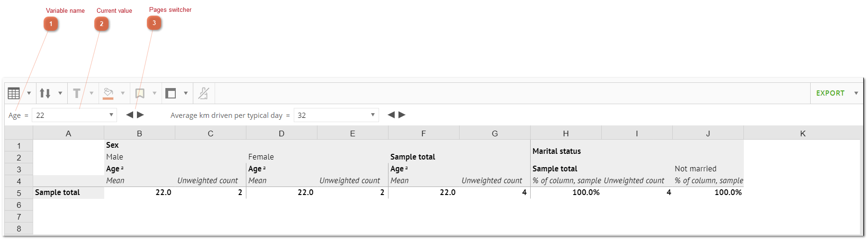The image size is (868, 240).
Task: Open the table layout dropdown arrow
Action: (29, 93)
